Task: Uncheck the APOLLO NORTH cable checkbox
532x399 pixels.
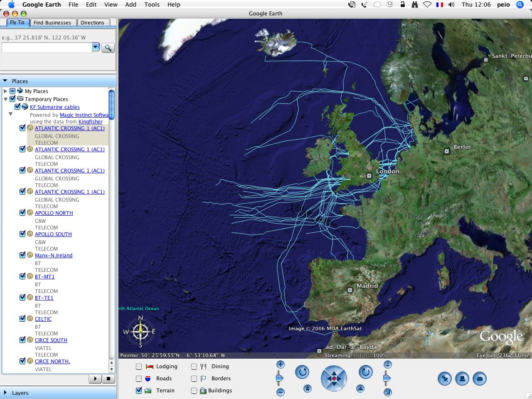Action: (x=23, y=213)
